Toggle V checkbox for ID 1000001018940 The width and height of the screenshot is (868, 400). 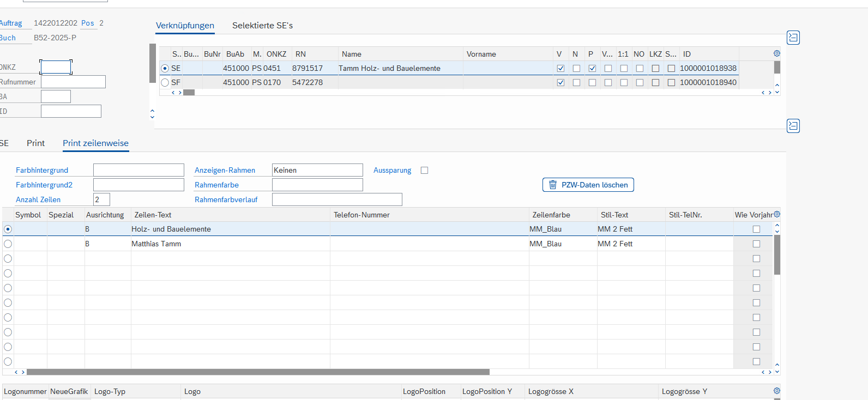pyautogui.click(x=560, y=82)
